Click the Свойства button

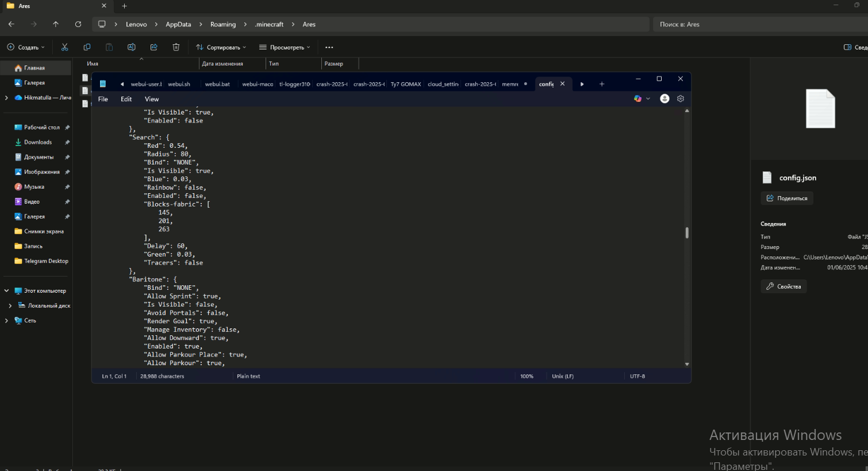tap(783, 286)
